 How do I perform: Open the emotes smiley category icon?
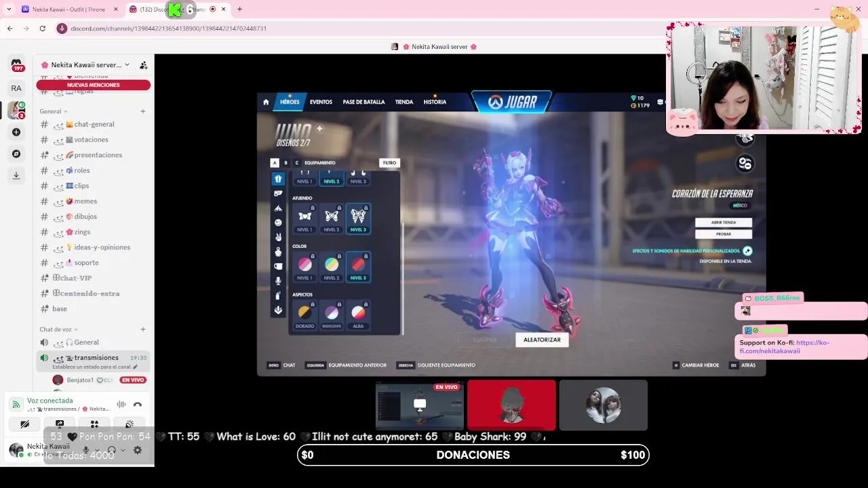(278, 222)
